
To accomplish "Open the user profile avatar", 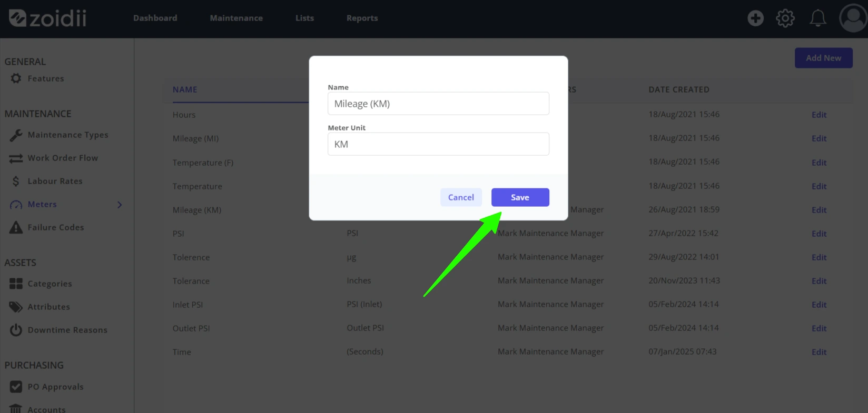I will point(853,18).
